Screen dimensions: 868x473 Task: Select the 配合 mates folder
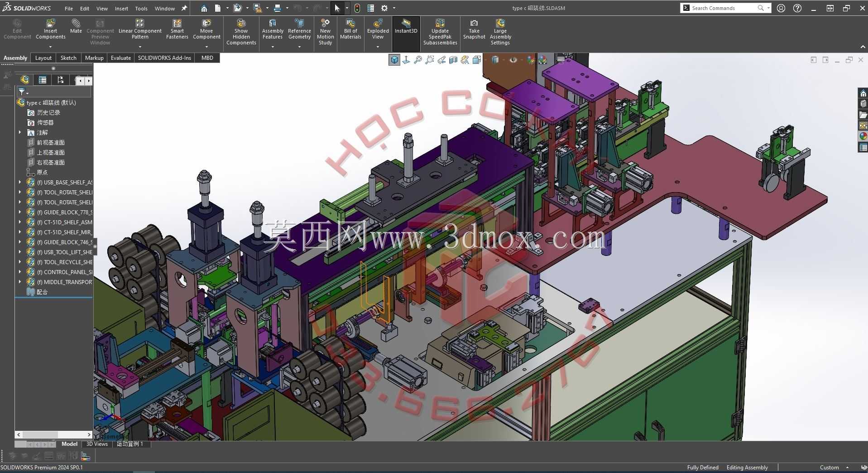point(42,292)
